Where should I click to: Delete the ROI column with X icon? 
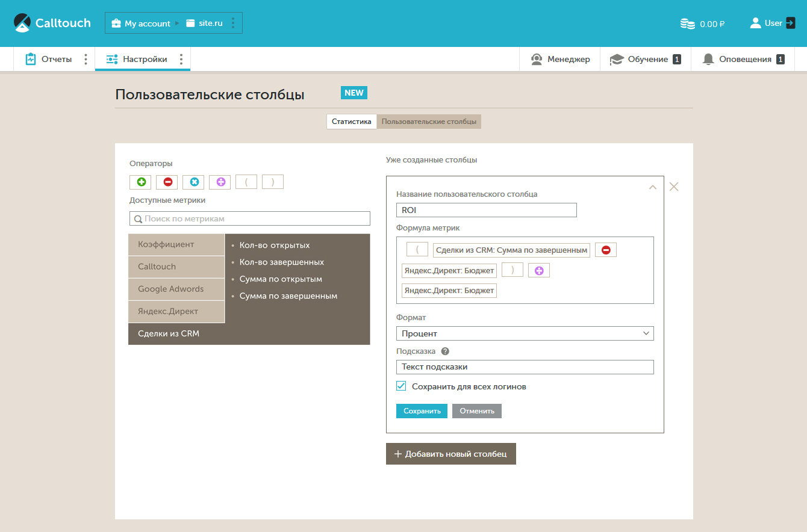[x=674, y=187]
